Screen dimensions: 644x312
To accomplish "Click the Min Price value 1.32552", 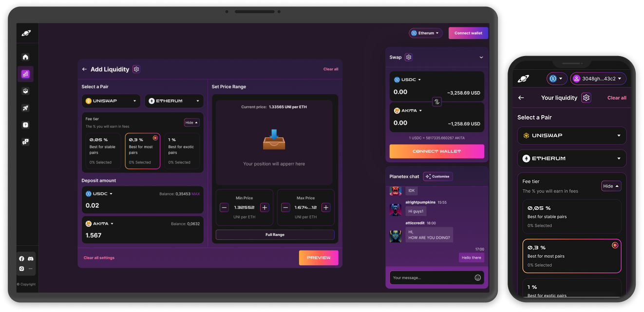I will (x=244, y=208).
